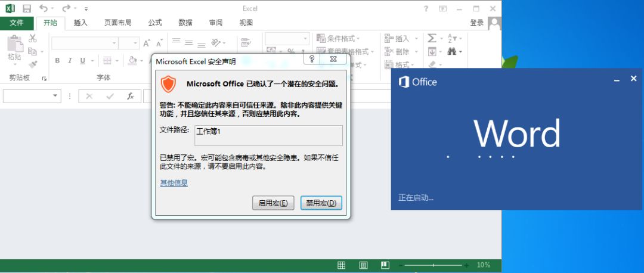644x273 pixels.
Task: Click the Name Box dropdown
Action: pyautogui.click(x=55, y=96)
